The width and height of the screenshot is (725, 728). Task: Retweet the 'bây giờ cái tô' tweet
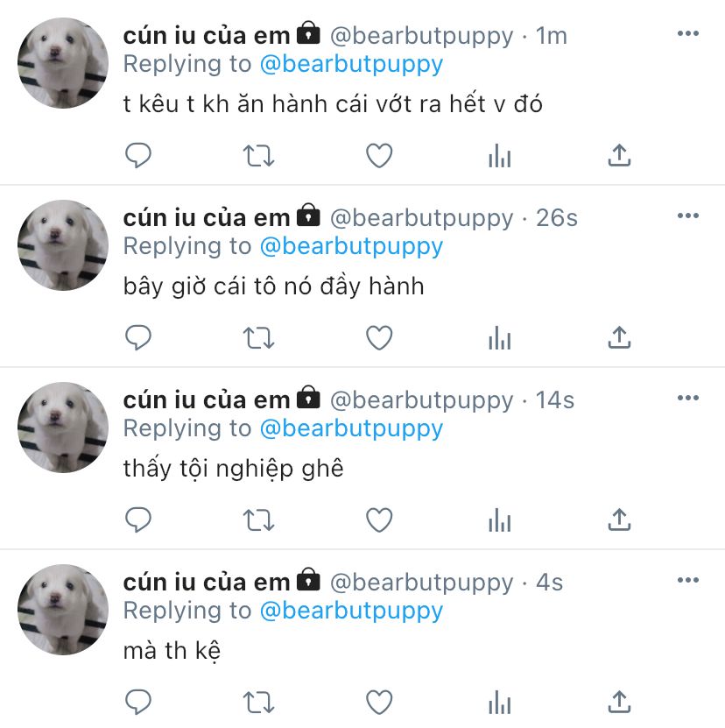[259, 337]
